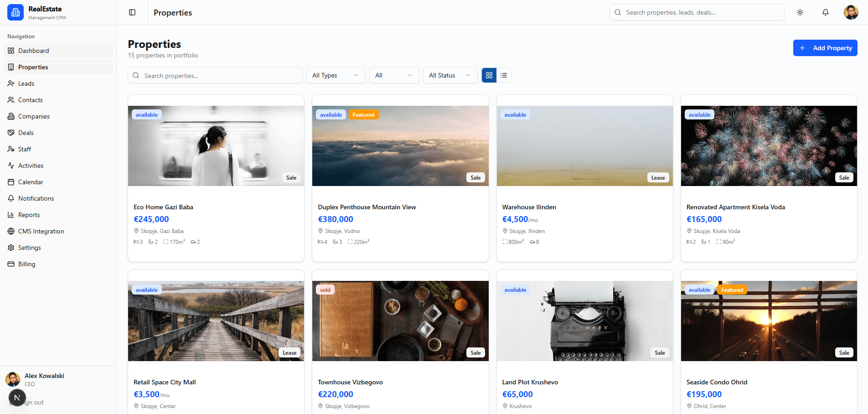Open Renovated Apartment Kisela Voda image
The height and width of the screenshot is (414, 868).
pyautogui.click(x=769, y=146)
